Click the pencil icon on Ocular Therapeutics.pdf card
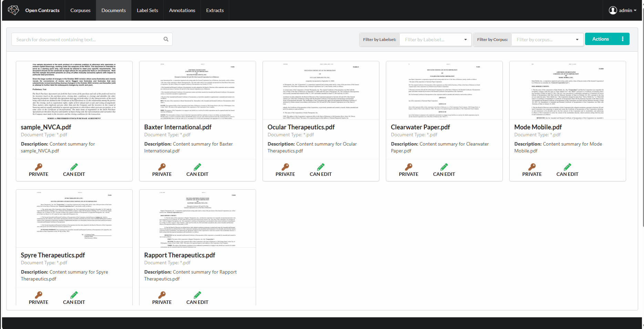Screen dimensions: 644x329 321,167
